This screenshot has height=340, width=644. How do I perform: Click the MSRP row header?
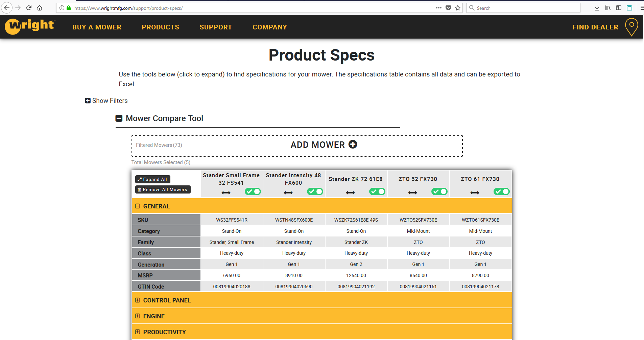(166, 275)
